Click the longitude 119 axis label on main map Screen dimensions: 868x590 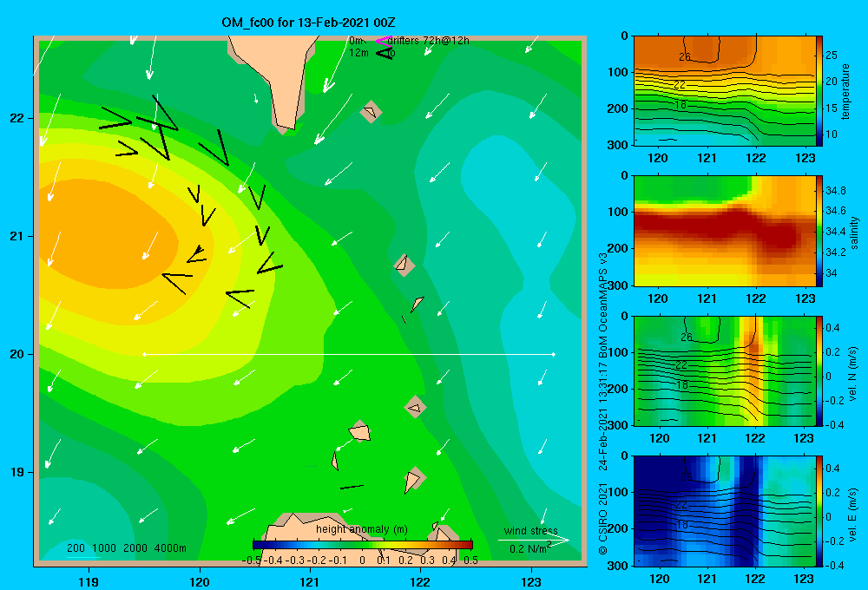[x=89, y=581]
